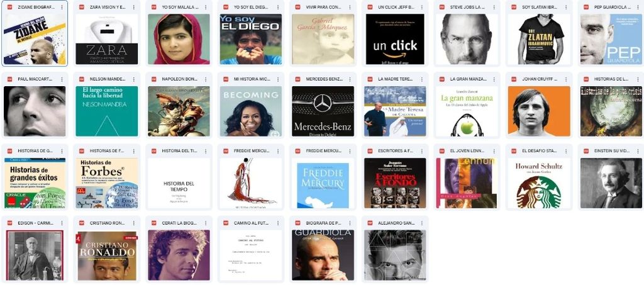Click PDF icon beside JOHAN CRUYFF title

pyautogui.click(x=513, y=79)
